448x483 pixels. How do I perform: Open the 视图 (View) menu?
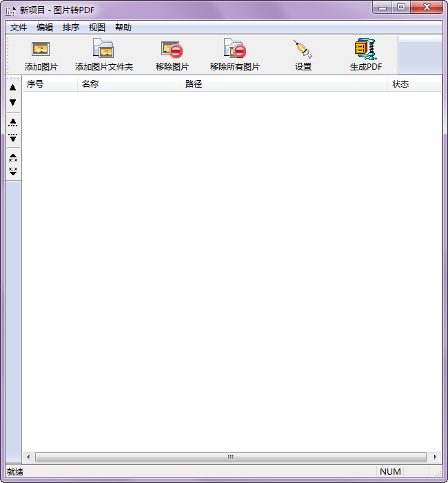97,28
